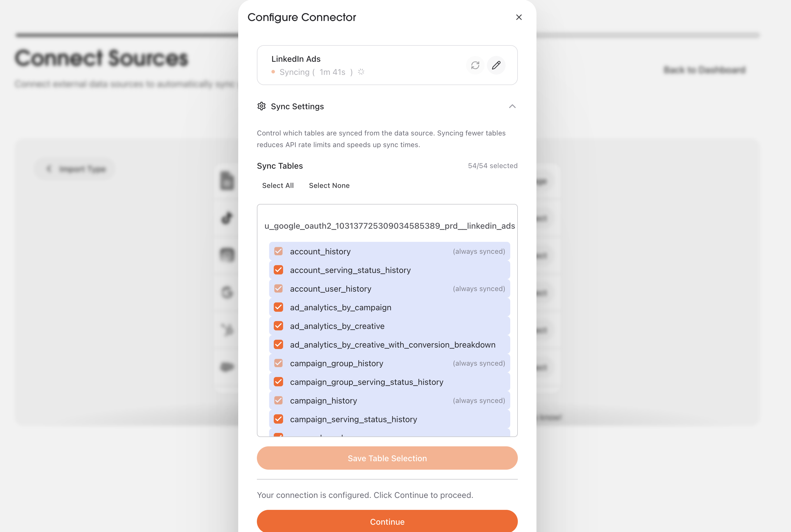Select the Google connector icon behind the modal

[227, 292]
